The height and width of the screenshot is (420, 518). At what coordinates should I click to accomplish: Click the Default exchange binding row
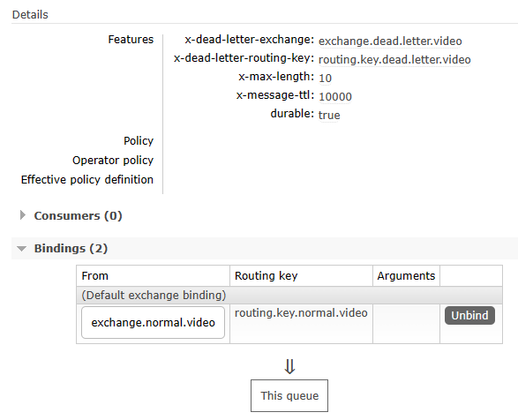(x=289, y=295)
